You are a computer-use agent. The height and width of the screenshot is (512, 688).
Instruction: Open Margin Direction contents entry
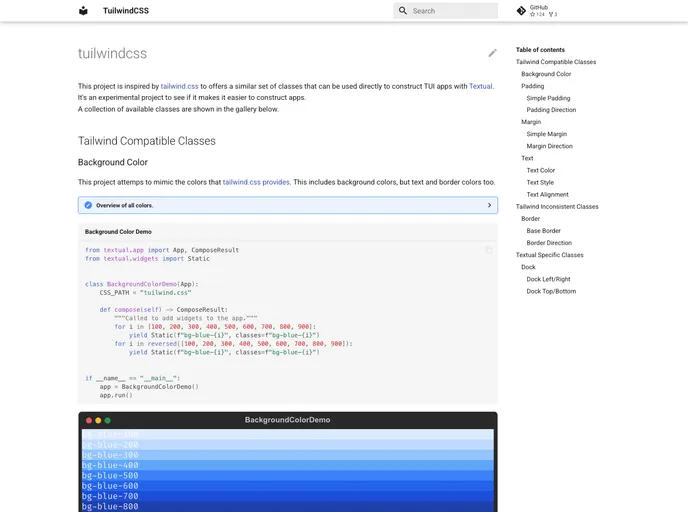click(x=550, y=146)
